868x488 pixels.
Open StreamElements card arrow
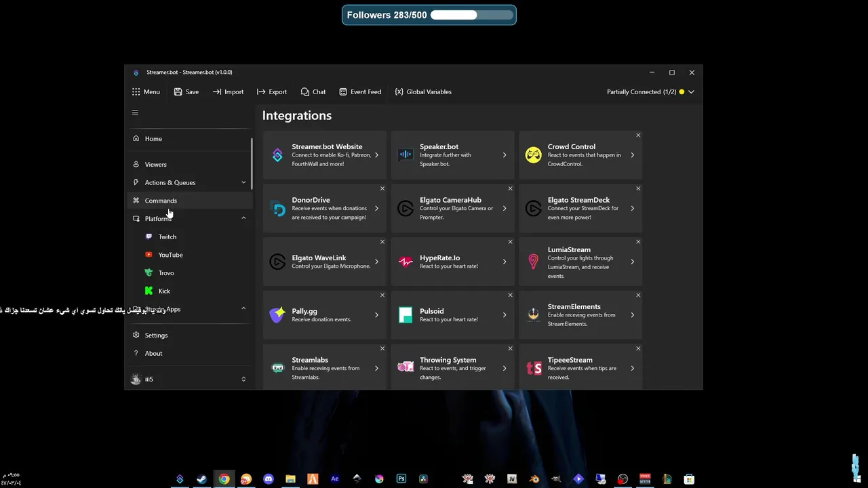(633, 315)
